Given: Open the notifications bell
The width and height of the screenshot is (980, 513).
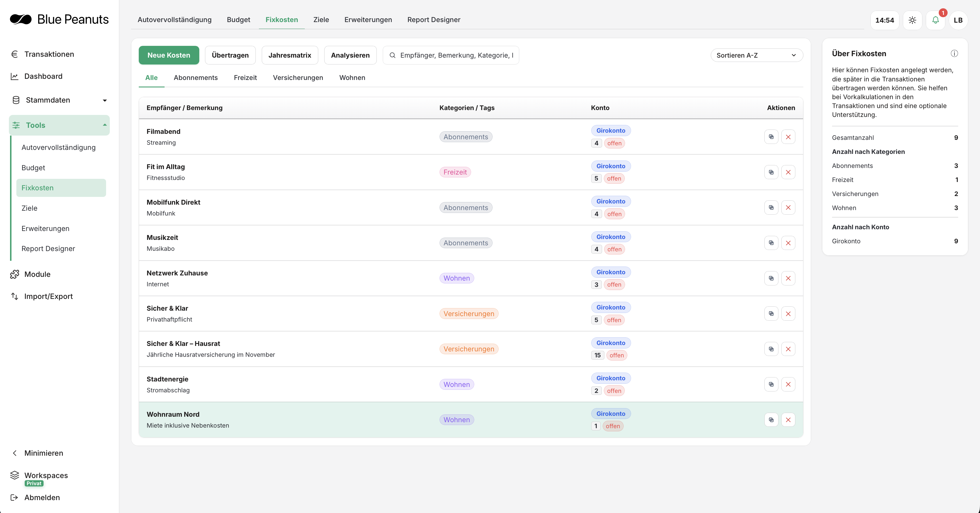Looking at the screenshot, I should pos(936,20).
